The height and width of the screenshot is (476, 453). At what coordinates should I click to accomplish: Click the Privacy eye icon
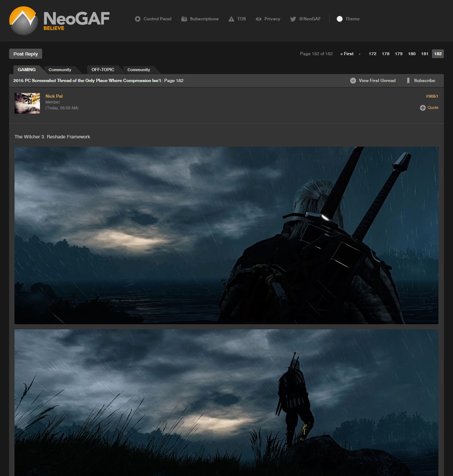[x=259, y=19]
